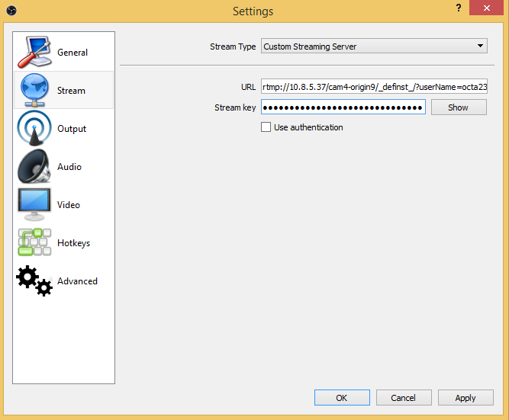Viewport: 509px width, 420px height.
Task: Click into the URL text field
Action: click(x=373, y=87)
